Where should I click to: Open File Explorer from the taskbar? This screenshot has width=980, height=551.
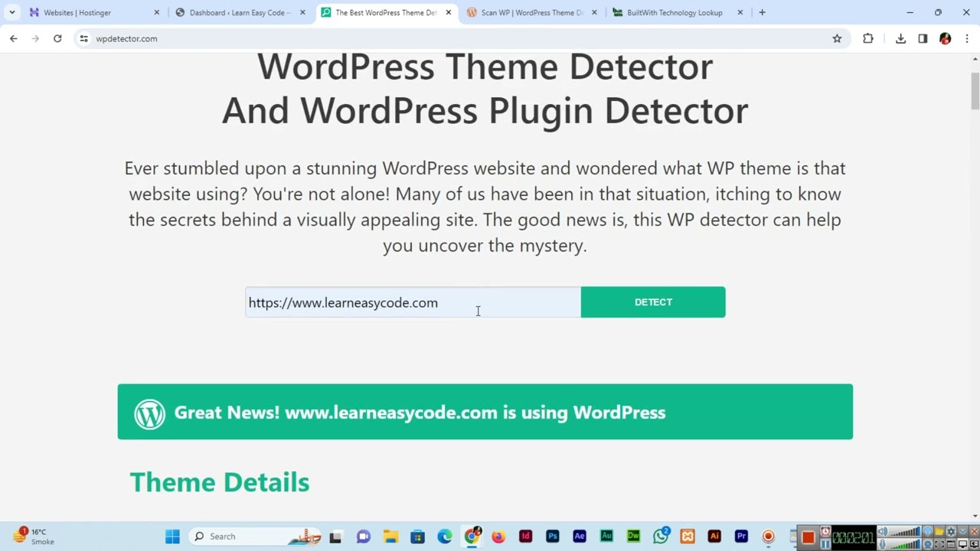(x=390, y=536)
